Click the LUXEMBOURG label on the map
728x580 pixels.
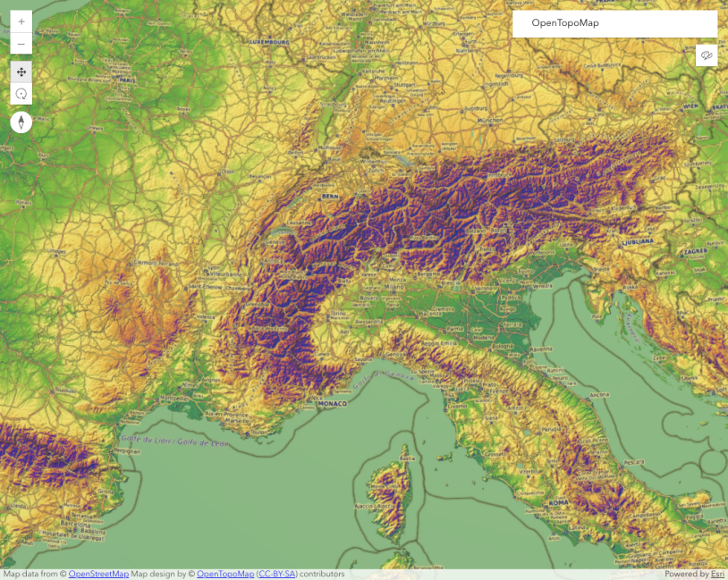(268, 42)
